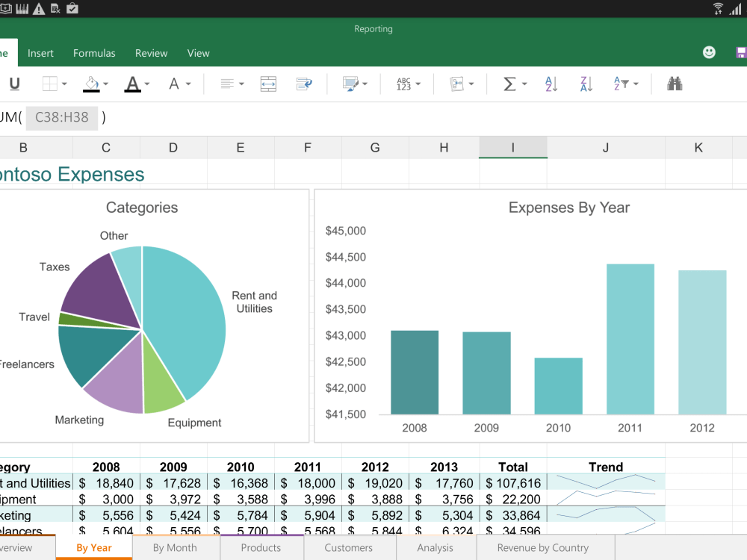The height and width of the screenshot is (560, 747).
Task: Click the Save icon
Action: tap(740, 52)
